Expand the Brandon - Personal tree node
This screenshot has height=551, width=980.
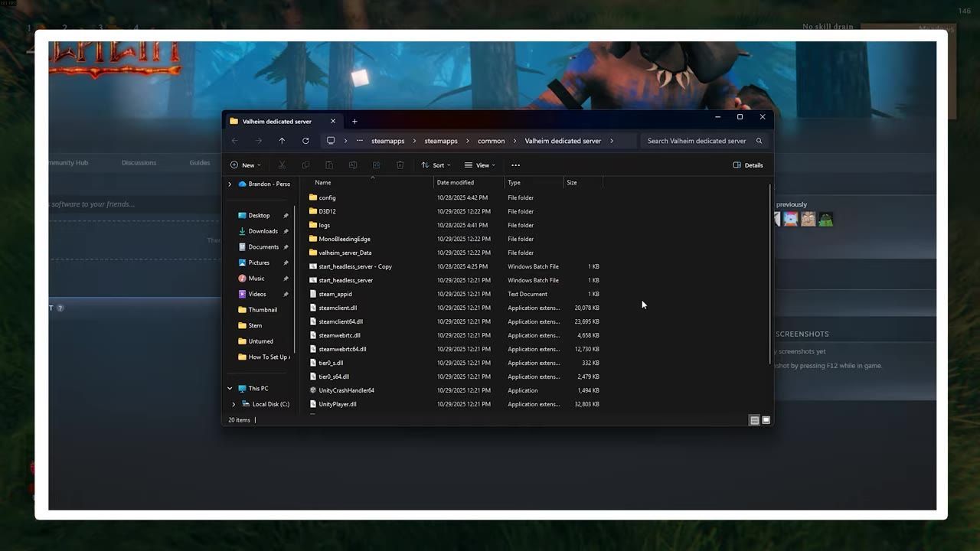pyautogui.click(x=230, y=184)
